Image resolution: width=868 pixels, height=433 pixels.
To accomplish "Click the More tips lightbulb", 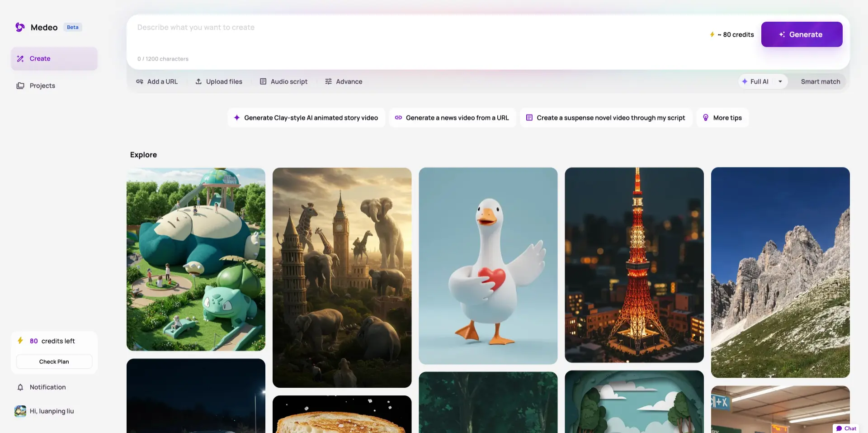I will [x=706, y=118].
